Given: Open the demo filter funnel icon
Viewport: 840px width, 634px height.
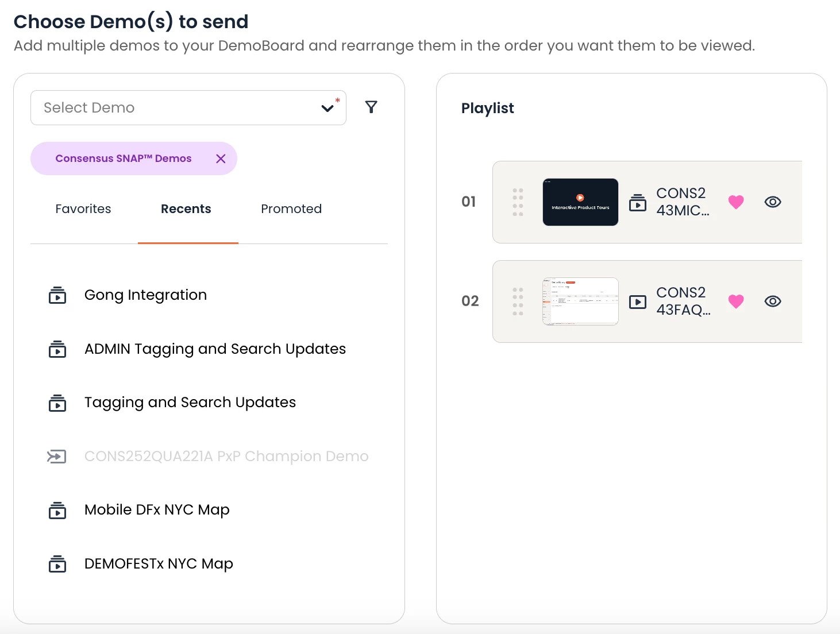Looking at the screenshot, I should point(371,107).
